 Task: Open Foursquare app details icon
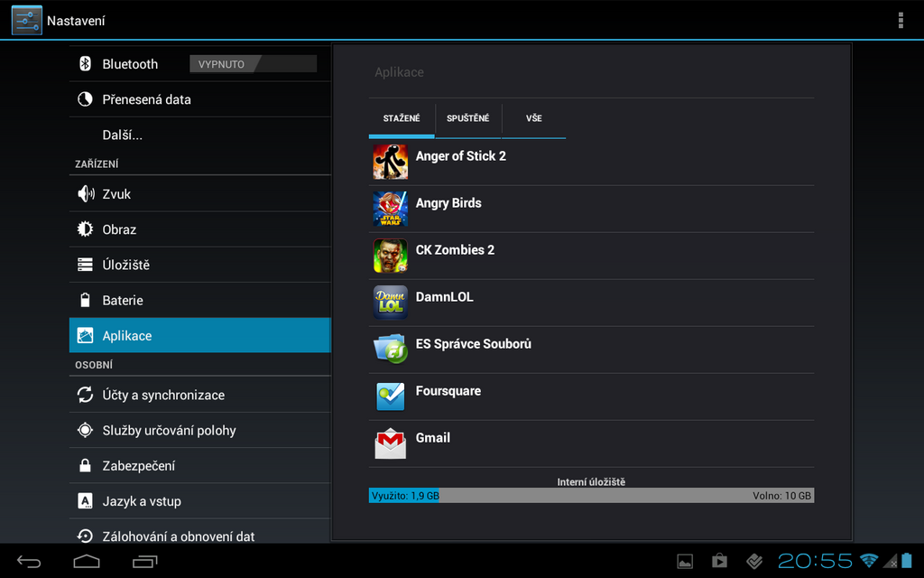coord(390,396)
